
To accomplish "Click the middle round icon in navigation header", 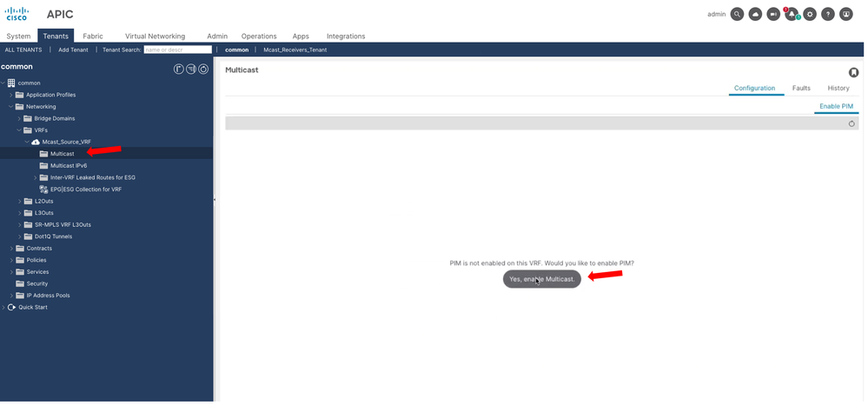I will pyautogui.click(x=191, y=70).
